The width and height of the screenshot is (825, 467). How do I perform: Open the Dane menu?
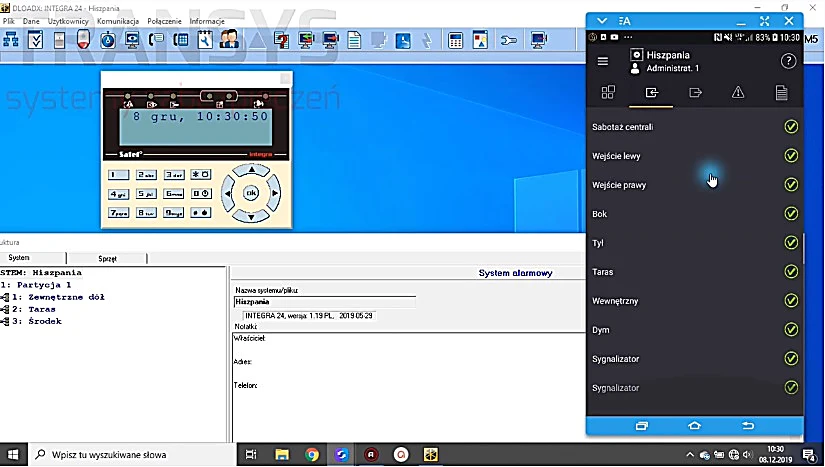tap(31, 21)
